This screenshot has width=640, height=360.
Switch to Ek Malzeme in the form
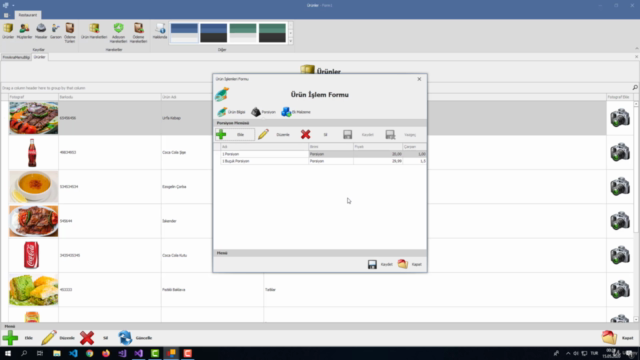(296, 112)
